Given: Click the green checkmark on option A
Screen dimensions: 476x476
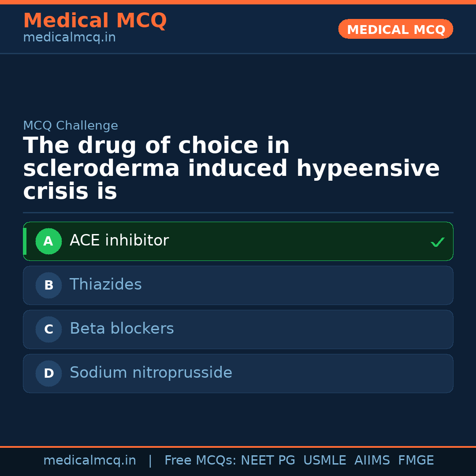Looking at the screenshot, I should coord(437,242).
